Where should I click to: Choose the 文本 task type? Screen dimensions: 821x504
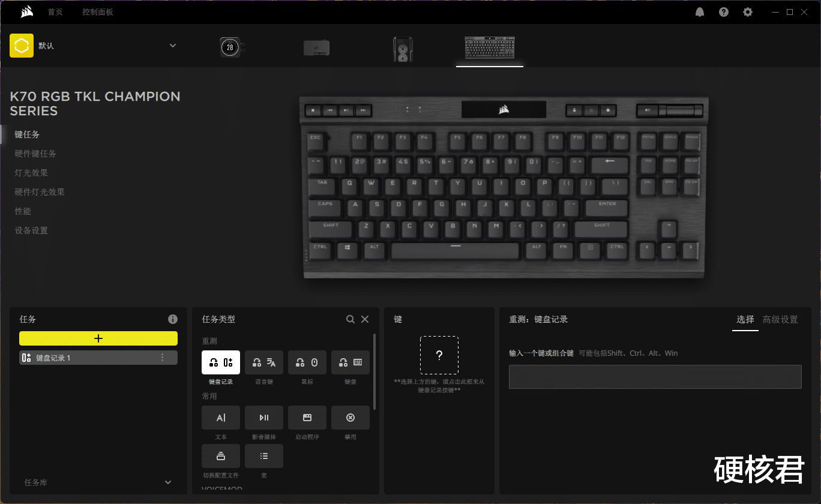(x=221, y=418)
